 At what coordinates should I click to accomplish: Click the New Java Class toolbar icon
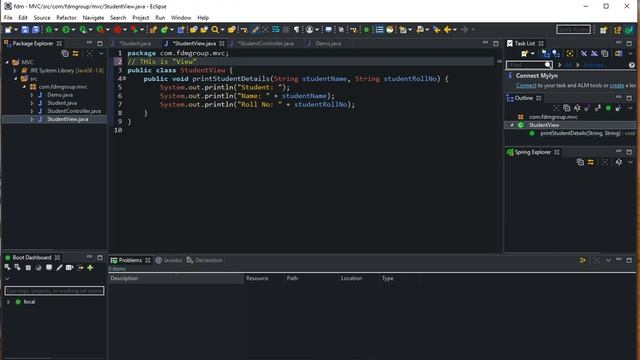[x=164, y=29]
